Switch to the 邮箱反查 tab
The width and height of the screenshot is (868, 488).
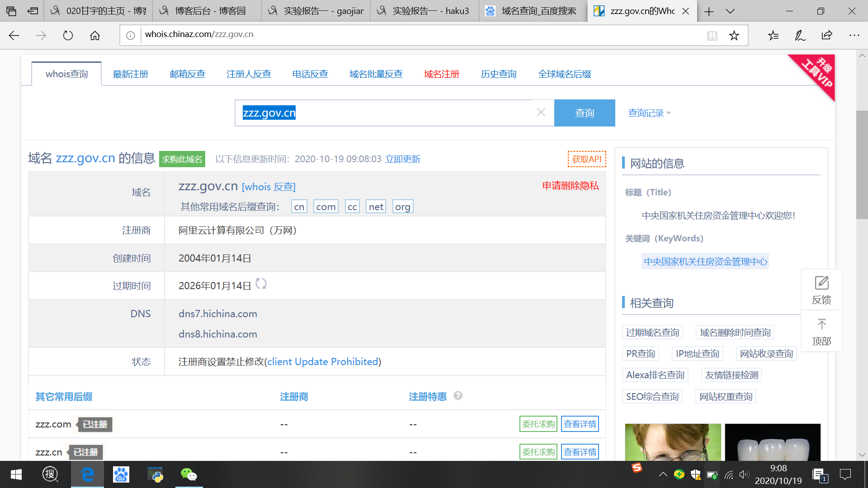coord(187,74)
